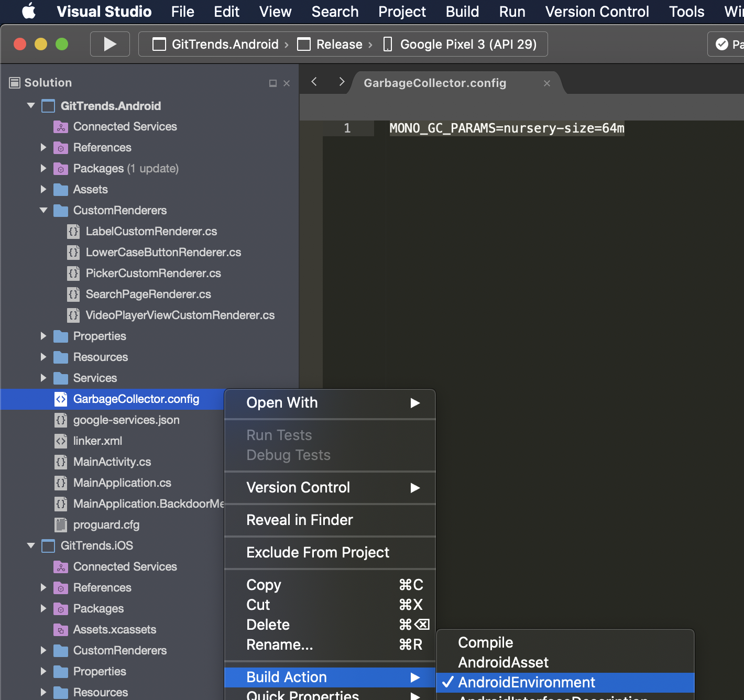Expand the Assets folder
Viewport: 744px width, 700px height.
(43, 190)
